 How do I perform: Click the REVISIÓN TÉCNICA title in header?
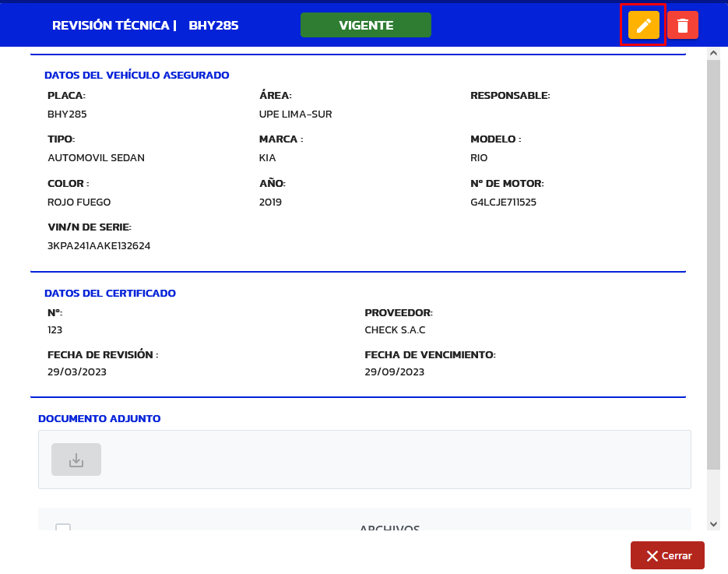pos(111,26)
